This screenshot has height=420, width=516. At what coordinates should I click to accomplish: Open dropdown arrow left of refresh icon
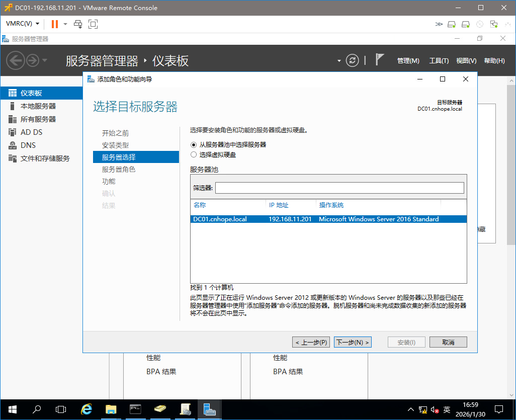click(x=339, y=61)
